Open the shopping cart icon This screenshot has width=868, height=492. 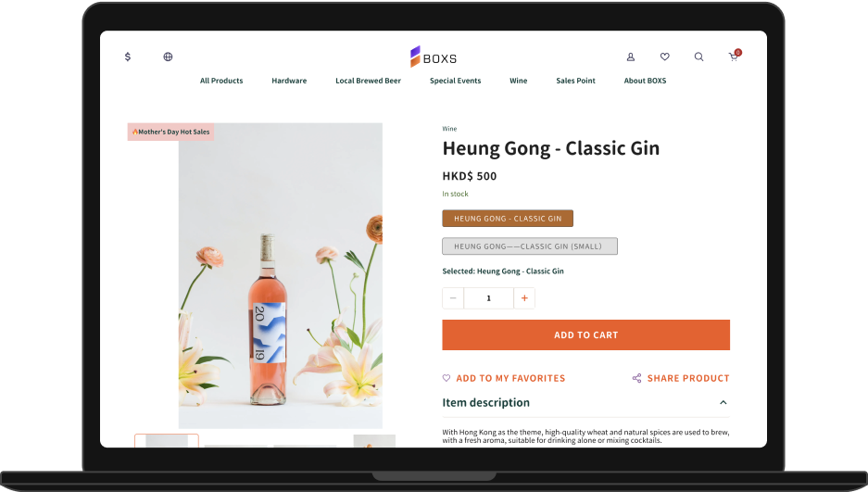734,56
